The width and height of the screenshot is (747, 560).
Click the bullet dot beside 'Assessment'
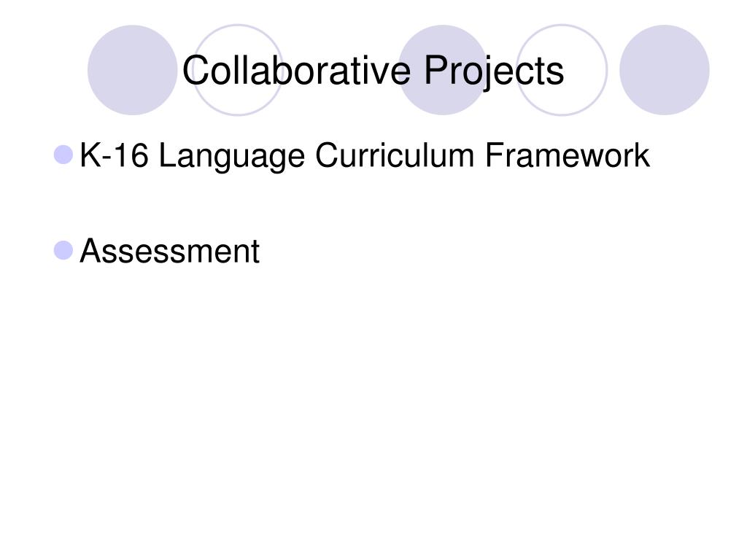pyautogui.click(x=63, y=251)
